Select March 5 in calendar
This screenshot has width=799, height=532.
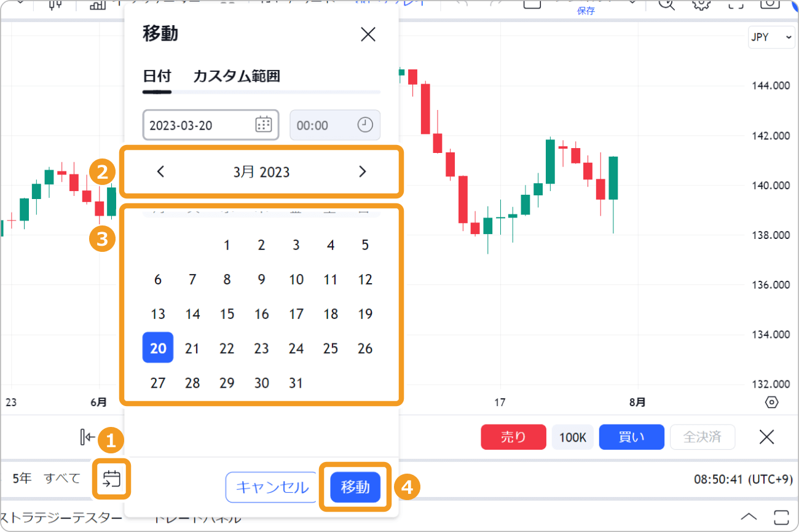(365, 246)
